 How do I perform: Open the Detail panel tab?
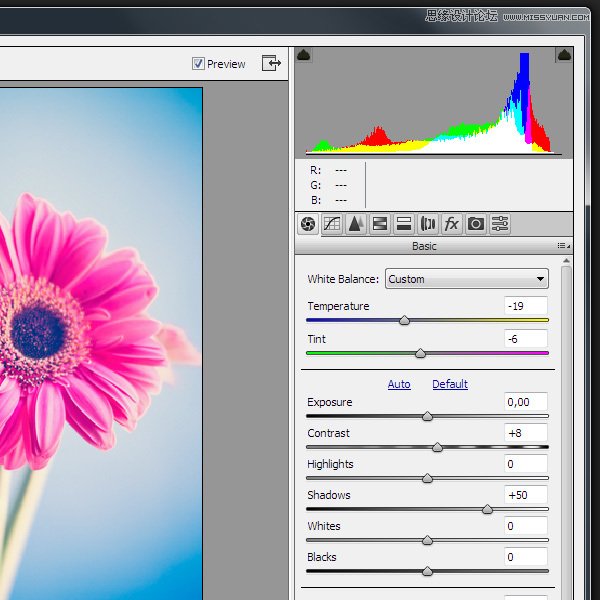click(356, 224)
